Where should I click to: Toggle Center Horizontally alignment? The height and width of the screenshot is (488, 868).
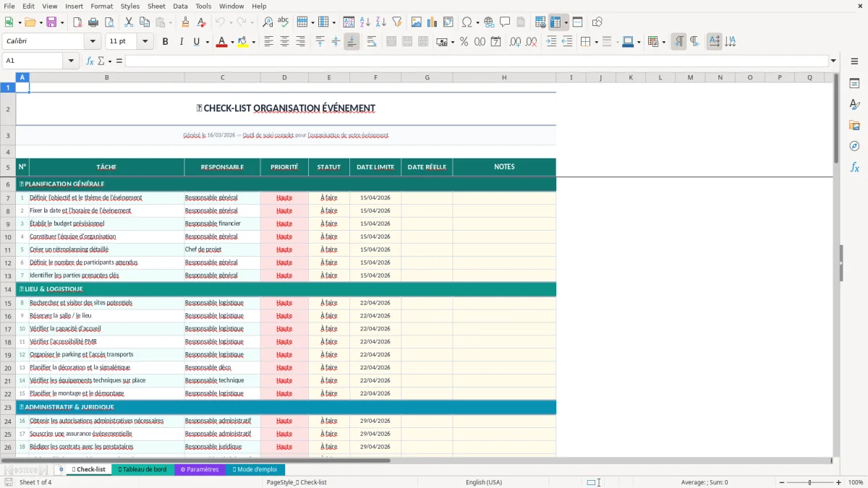[x=285, y=42]
